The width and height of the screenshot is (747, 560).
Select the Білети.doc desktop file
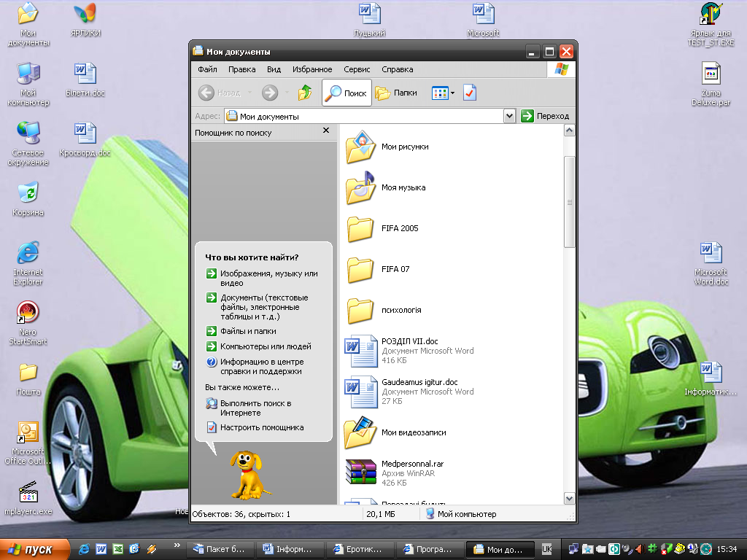pos(85,79)
